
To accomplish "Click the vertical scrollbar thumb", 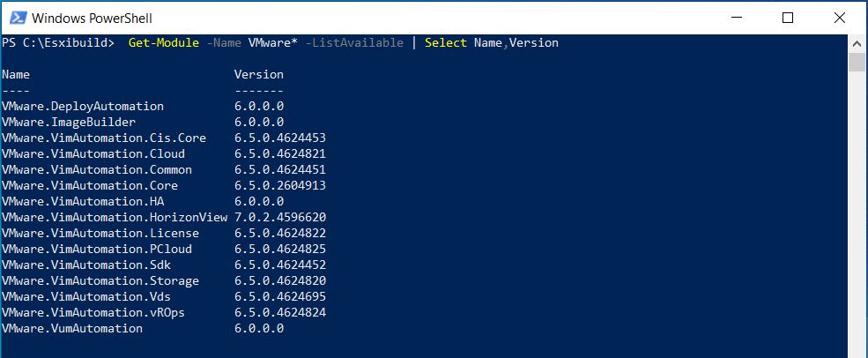I will [857, 62].
